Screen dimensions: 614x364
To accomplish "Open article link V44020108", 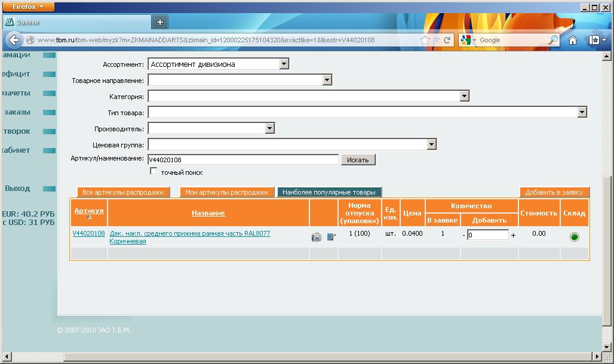I will (88, 233).
